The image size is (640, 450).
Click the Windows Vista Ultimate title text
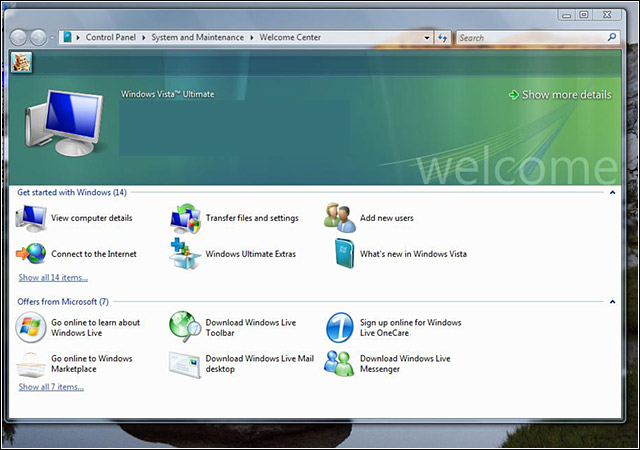click(x=167, y=94)
